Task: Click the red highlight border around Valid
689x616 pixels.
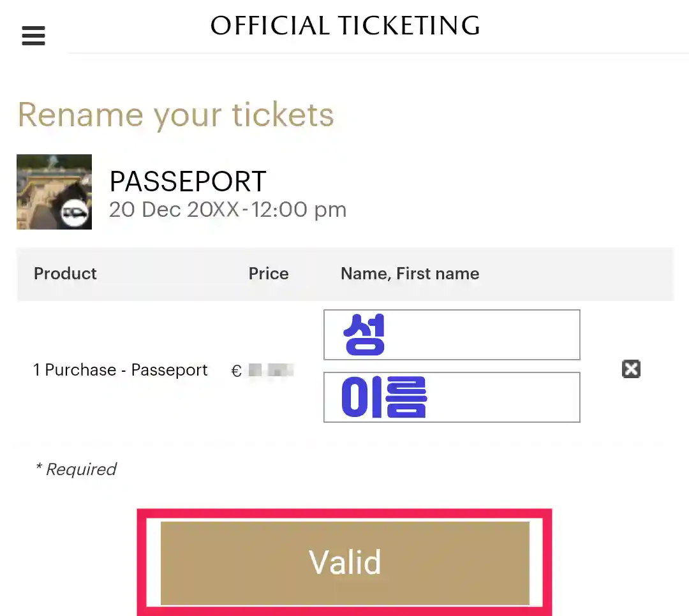Action: (x=344, y=513)
